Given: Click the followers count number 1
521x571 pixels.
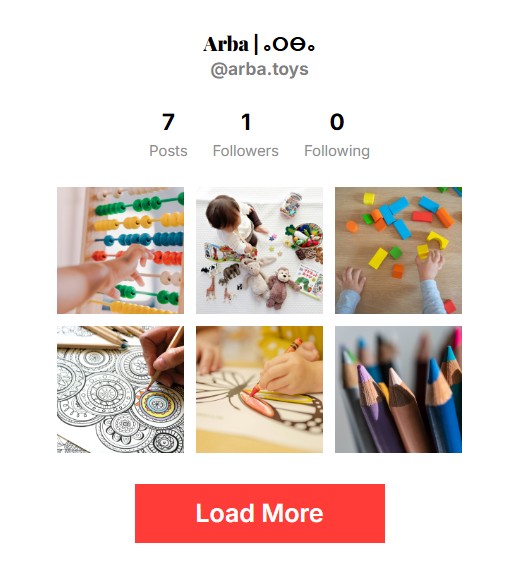Looking at the screenshot, I should click(x=246, y=122).
